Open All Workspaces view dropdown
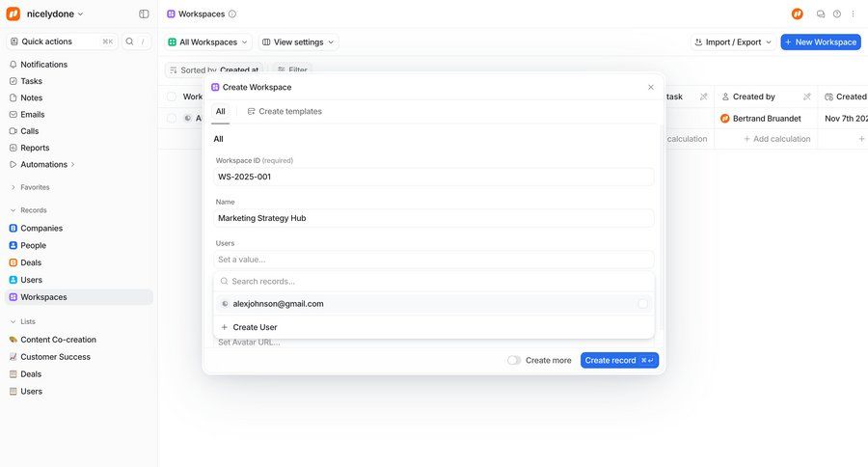 (208, 42)
